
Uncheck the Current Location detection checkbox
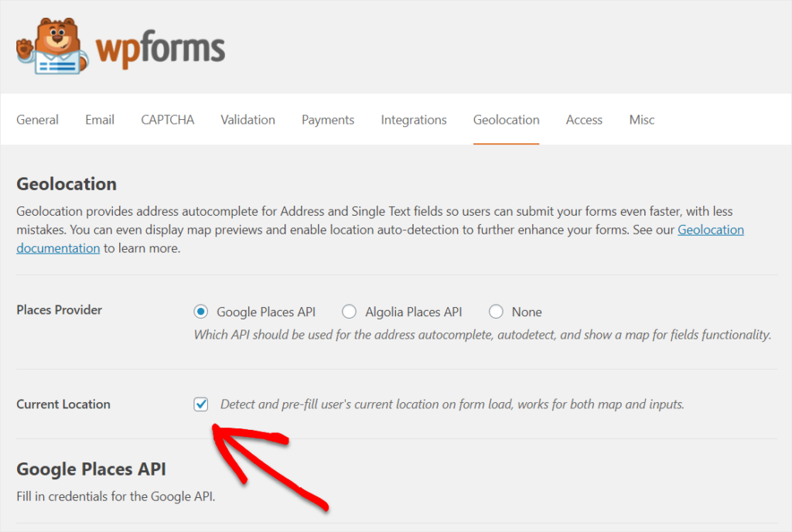(x=201, y=404)
